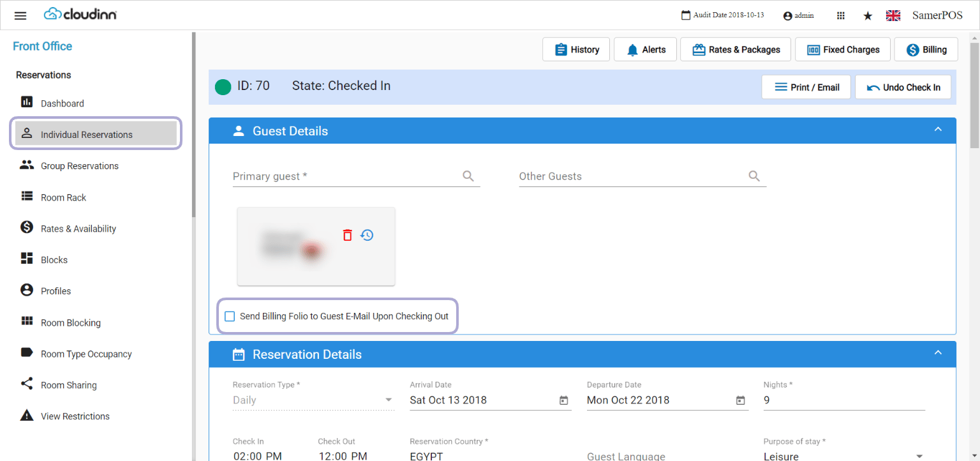Open Rates & Packages
980x461 pixels.
point(736,49)
